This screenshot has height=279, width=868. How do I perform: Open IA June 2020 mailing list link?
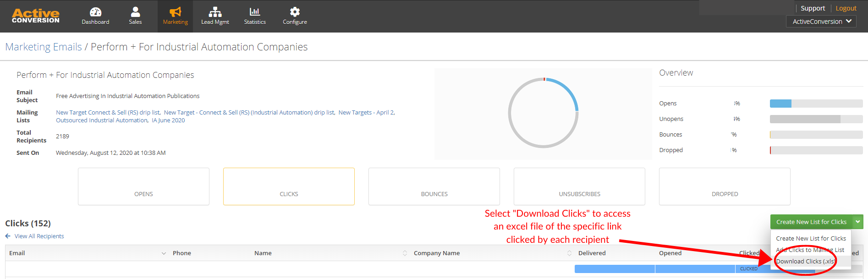pyautogui.click(x=168, y=120)
